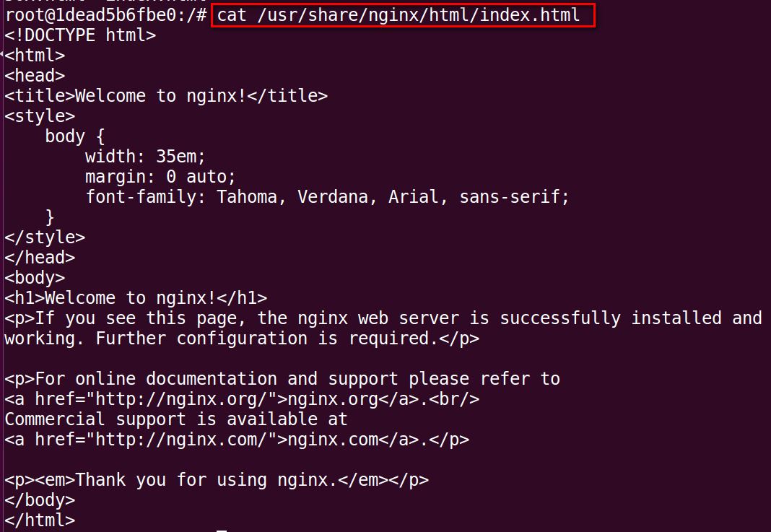Click the "margin: 0 auto;" CSS line
This screenshot has height=532, width=771.
point(160,176)
